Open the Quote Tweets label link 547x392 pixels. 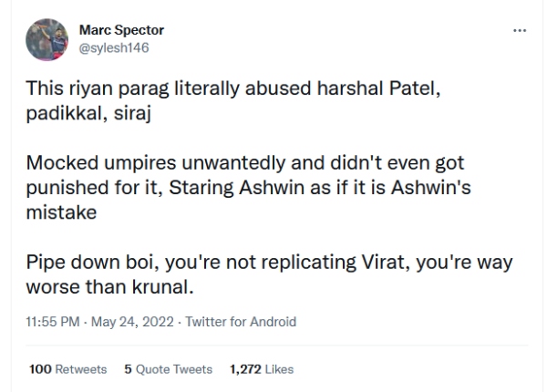point(174,369)
